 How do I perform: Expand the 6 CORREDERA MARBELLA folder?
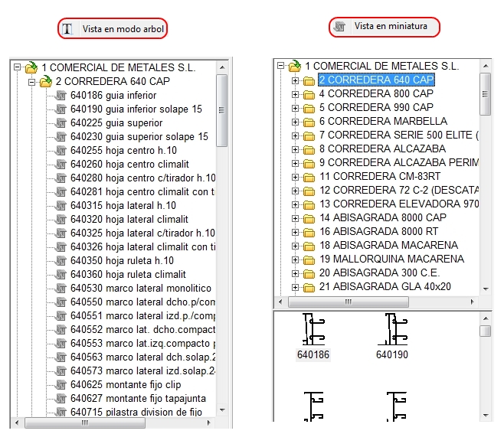tap(295, 122)
